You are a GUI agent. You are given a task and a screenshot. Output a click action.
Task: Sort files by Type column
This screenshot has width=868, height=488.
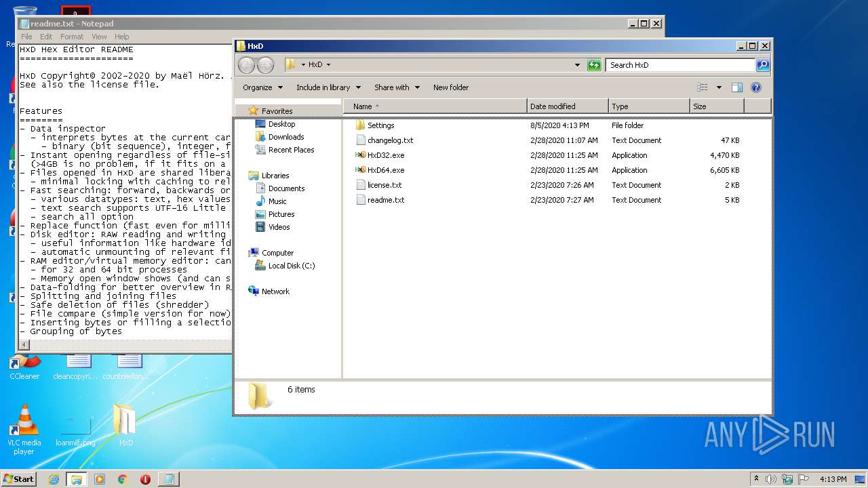[x=649, y=106]
